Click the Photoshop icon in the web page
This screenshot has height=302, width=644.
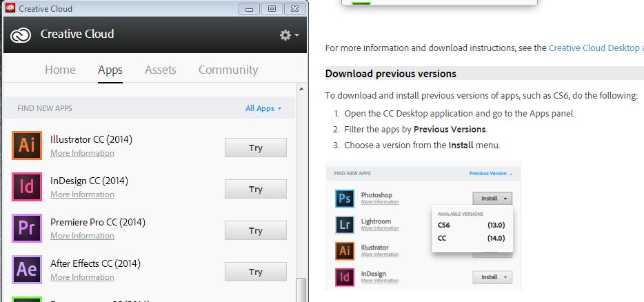point(345,199)
